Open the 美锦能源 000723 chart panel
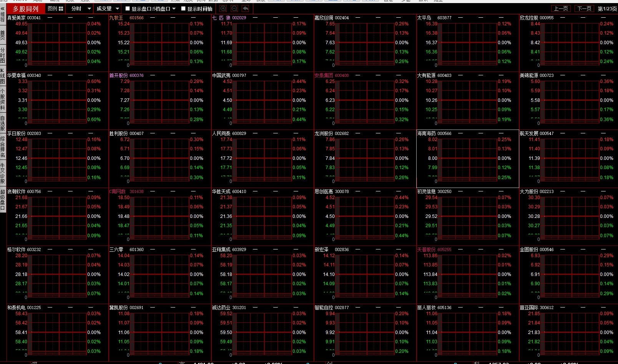The height and width of the screenshot is (364, 618). point(568,101)
